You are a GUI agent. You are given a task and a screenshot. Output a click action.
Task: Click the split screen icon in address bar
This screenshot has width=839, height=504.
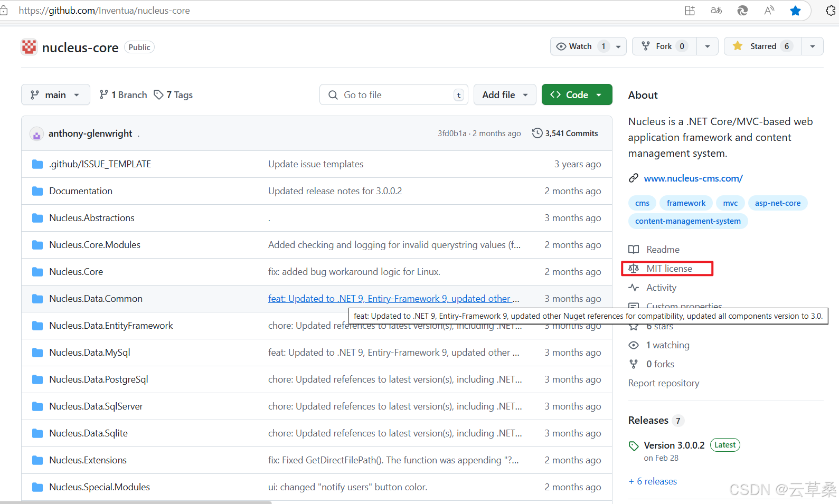click(690, 11)
